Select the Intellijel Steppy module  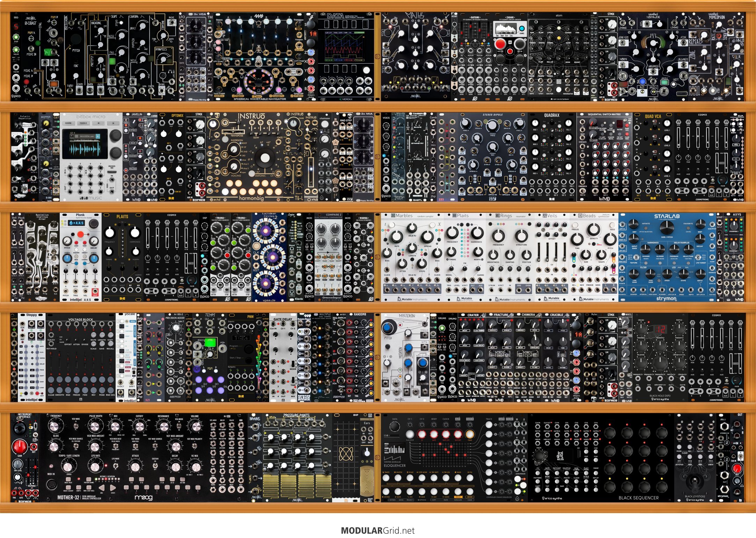pos(32,357)
